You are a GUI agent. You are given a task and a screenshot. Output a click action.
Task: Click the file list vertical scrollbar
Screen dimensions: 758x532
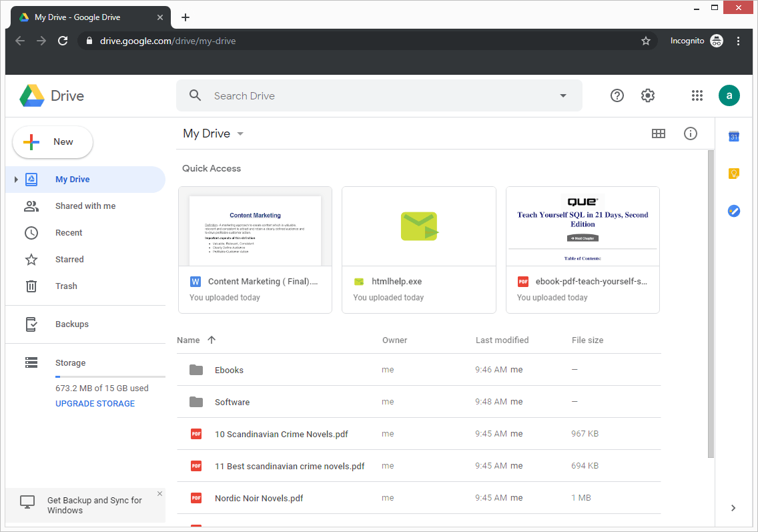(x=711, y=304)
